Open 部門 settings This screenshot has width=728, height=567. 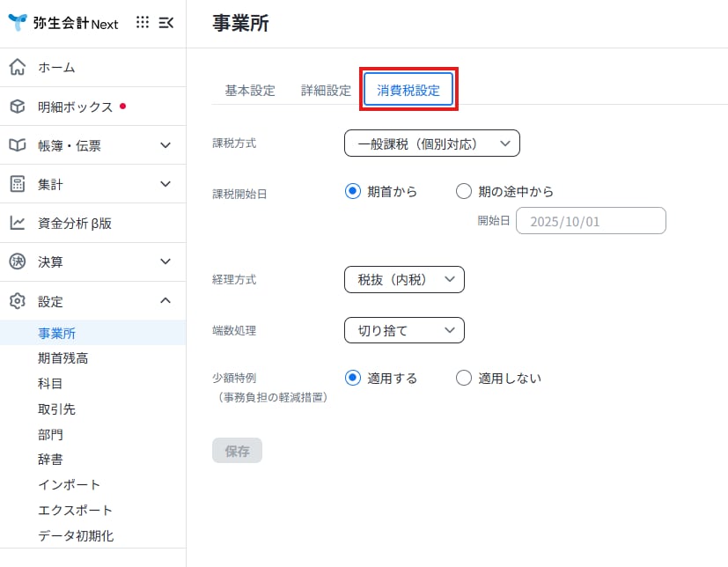[50, 435]
